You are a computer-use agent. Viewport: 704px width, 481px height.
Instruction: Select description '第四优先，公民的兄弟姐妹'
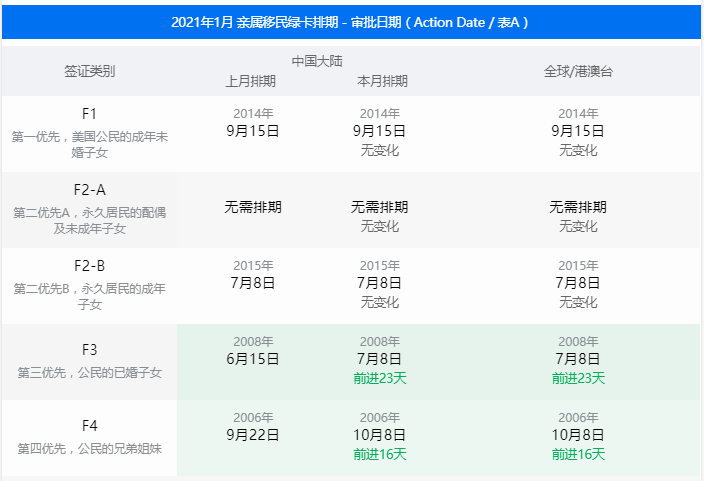point(89,449)
